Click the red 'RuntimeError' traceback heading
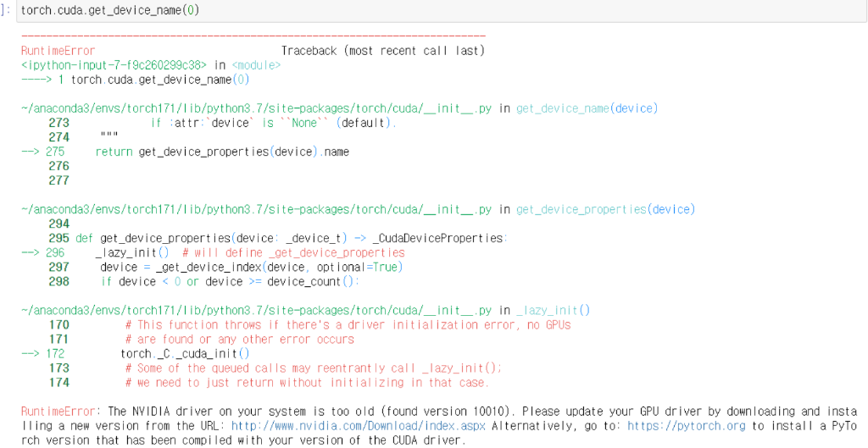868x448 pixels. (58, 51)
